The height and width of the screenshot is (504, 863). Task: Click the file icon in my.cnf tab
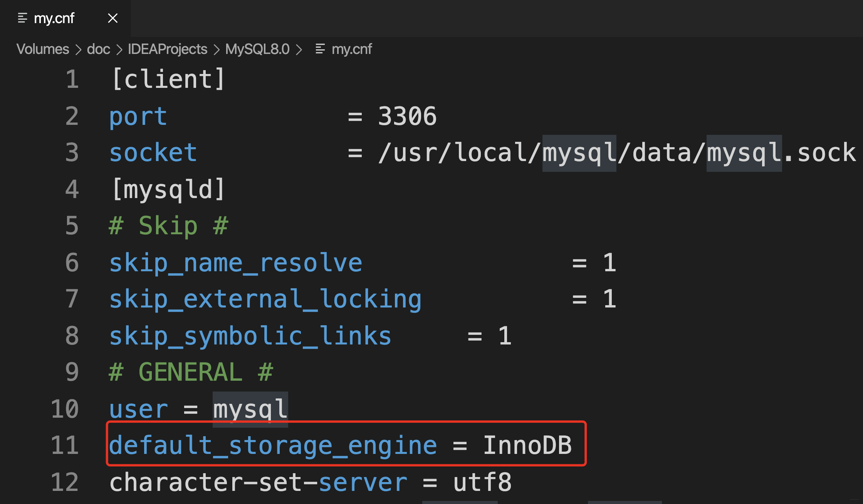click(x=22, y=18)
